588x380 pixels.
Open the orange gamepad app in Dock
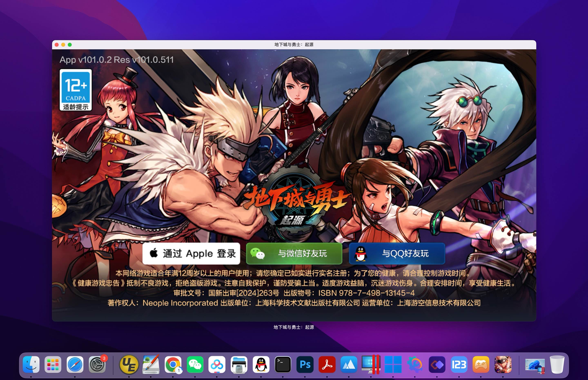(x=481, y=364)
